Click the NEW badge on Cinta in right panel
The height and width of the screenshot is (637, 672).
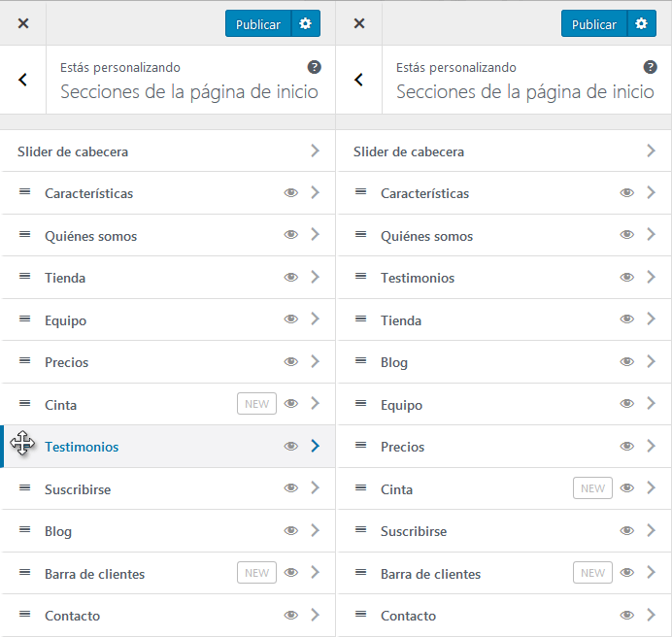(592, 488)
